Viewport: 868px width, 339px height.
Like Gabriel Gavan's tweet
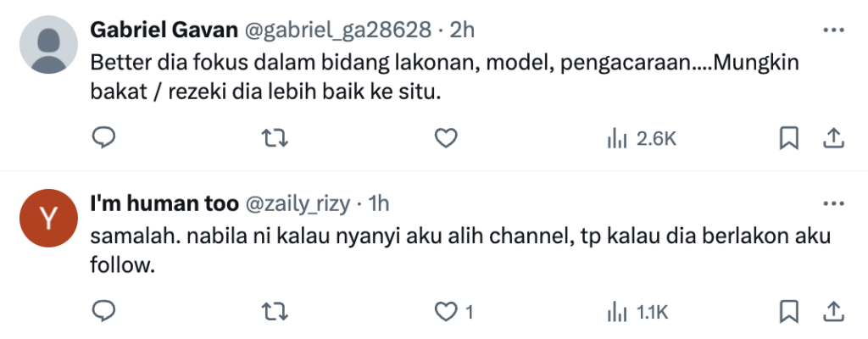click(446, 138)
